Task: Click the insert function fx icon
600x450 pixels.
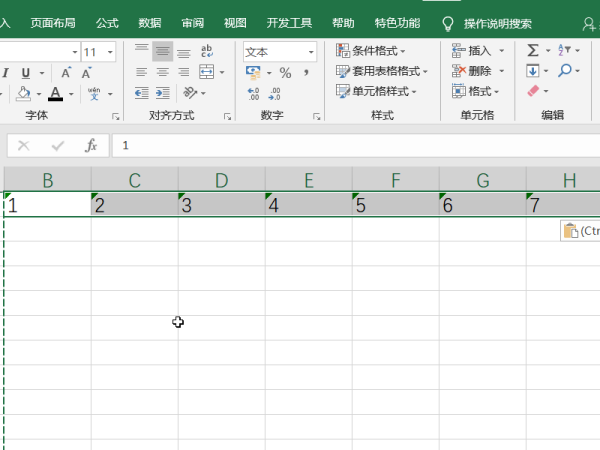Action: click(x=91, y=146)
